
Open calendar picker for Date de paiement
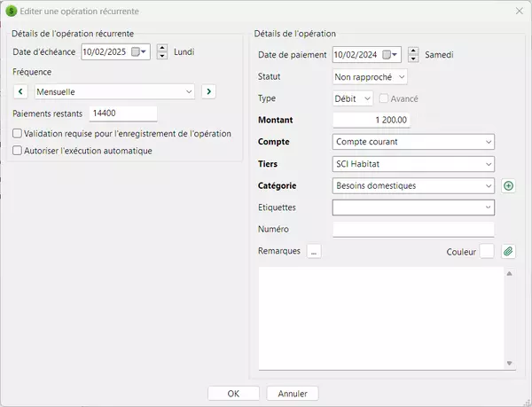tap(390, 55)
